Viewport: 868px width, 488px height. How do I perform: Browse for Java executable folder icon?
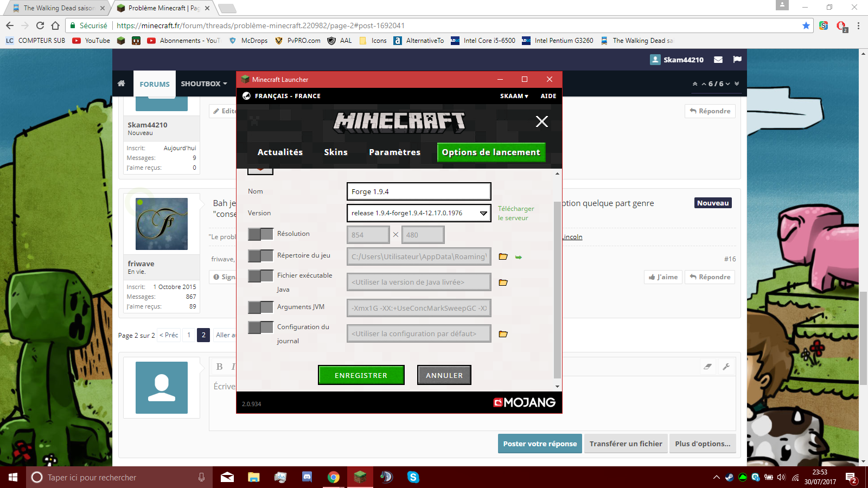click(503, 282)
